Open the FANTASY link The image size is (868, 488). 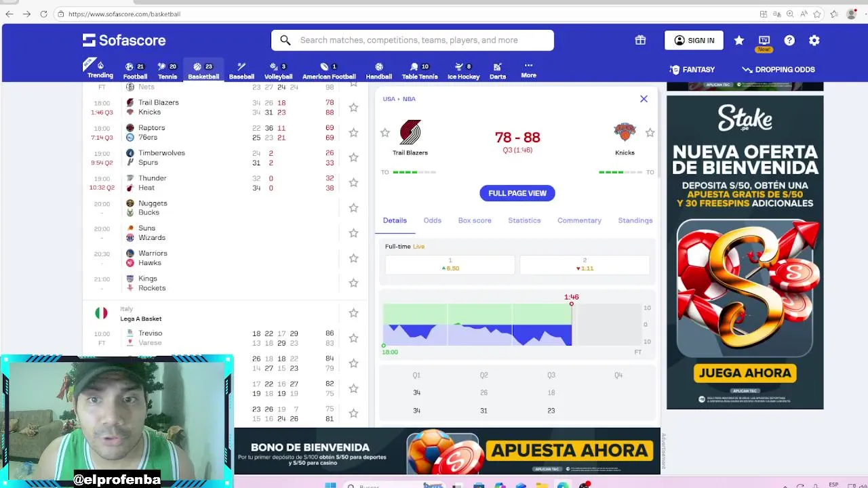692,69
